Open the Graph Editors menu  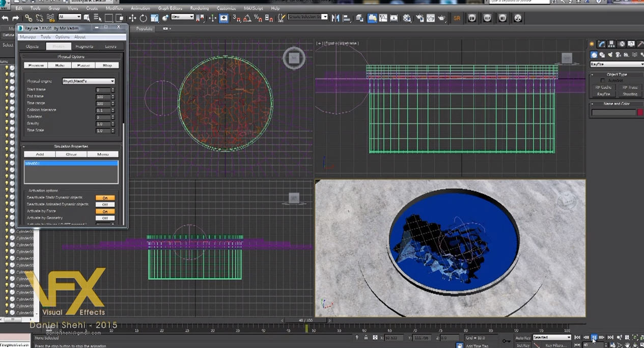171,8
